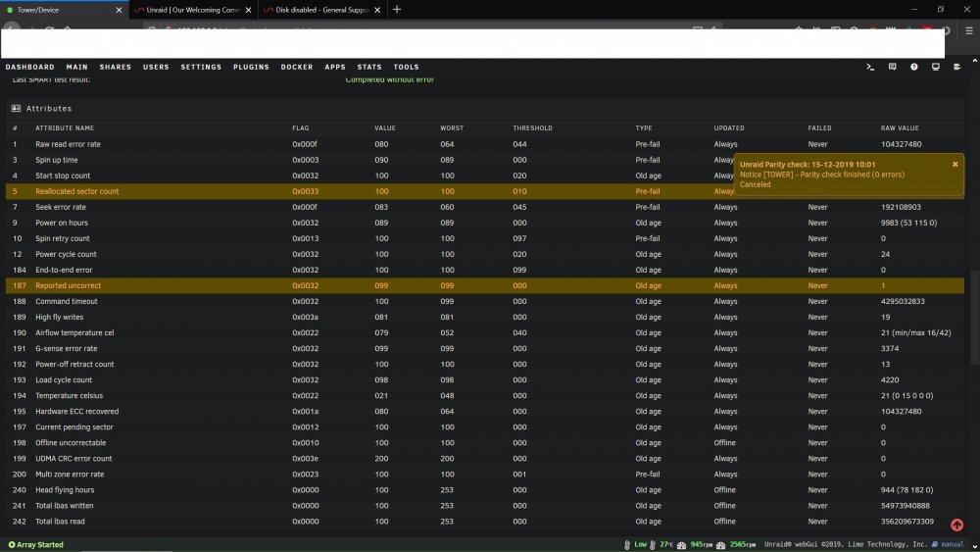Select the Seek error rate attribute
Screen dimensions: 980x552
point(61,207)
